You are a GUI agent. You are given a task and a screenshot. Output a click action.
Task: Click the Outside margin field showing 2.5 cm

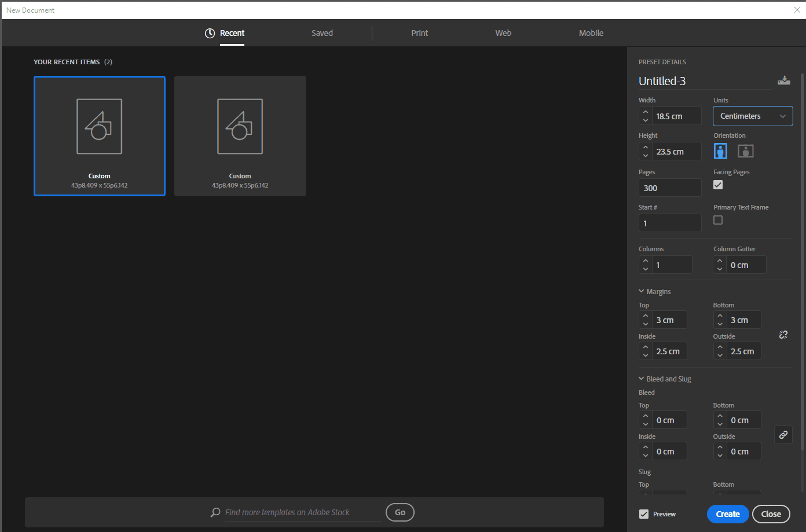click(x=744, y=351)
